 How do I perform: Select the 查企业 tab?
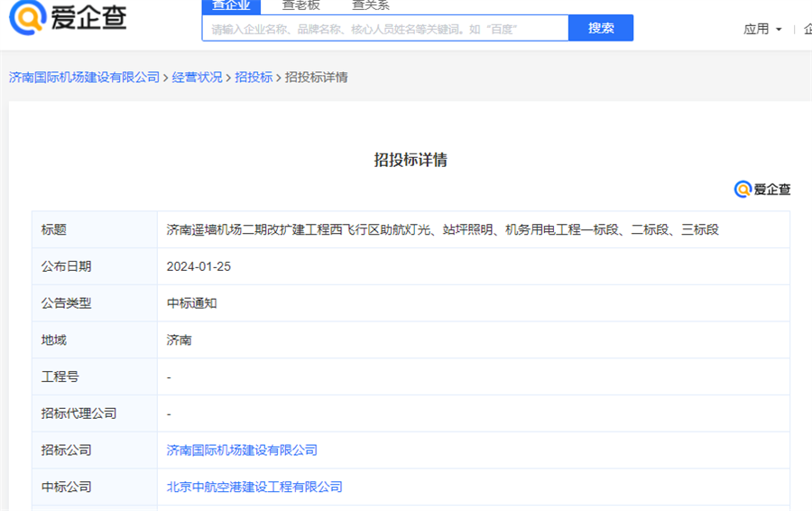click(x=231, y=6)
